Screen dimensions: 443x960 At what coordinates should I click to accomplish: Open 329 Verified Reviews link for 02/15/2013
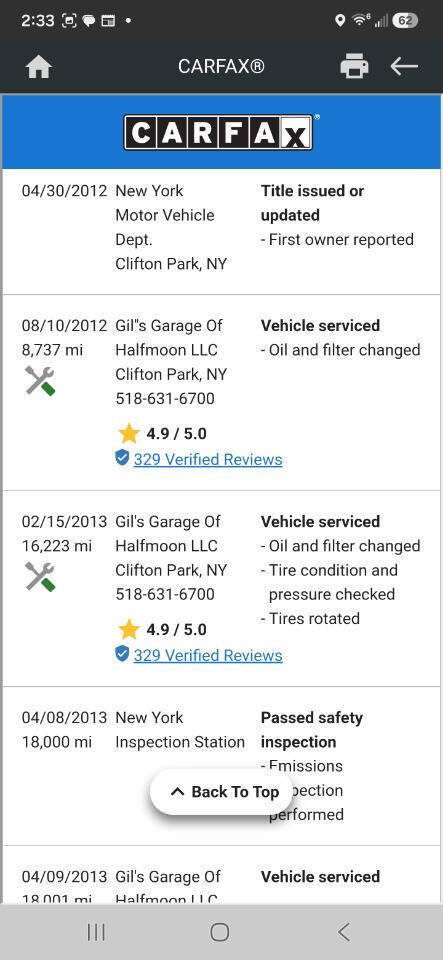[x=208, y=656]
